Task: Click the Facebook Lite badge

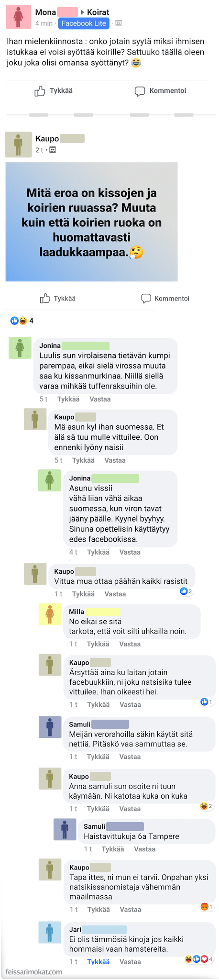Action: (84, 23)
